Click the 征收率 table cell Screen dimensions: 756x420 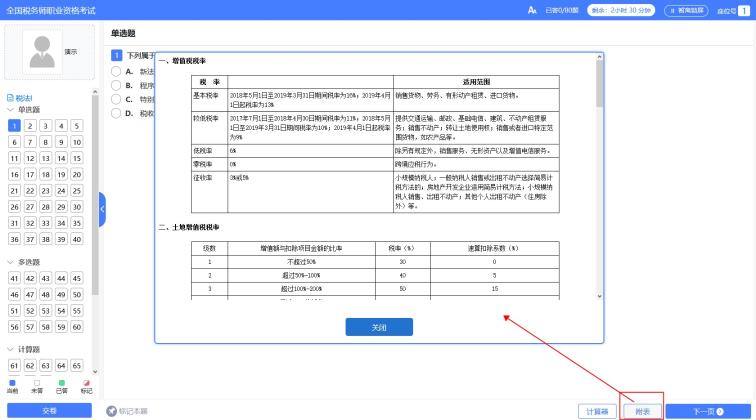[x=209, y=191]
